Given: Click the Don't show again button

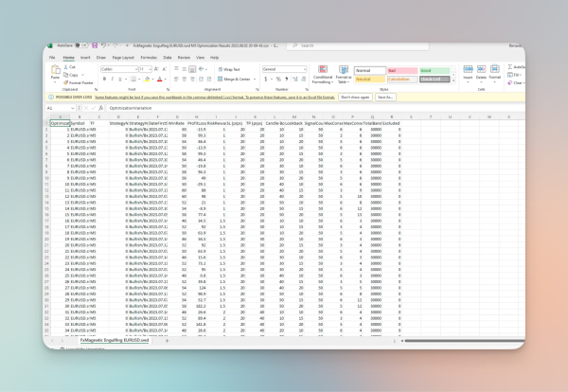Looking at the screenshot, I should pos(356,97).
